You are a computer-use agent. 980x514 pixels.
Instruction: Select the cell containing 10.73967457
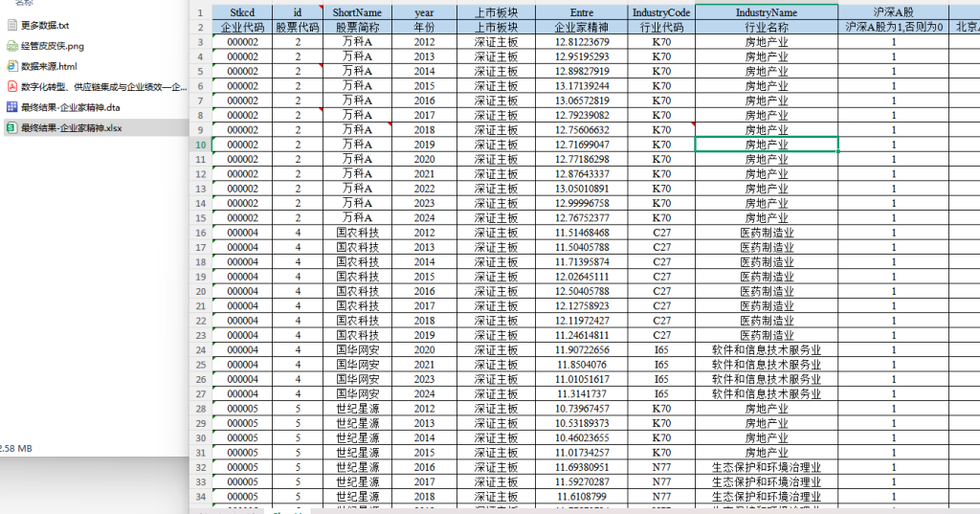[x=582, y=409]
